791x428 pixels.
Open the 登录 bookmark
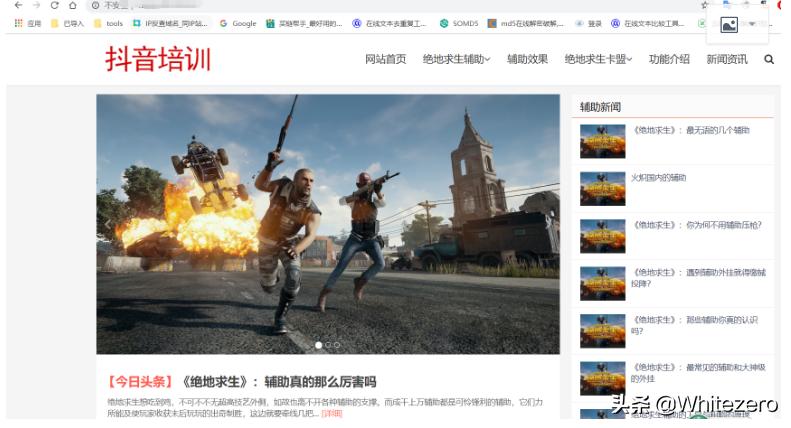(x=588, y=23)
